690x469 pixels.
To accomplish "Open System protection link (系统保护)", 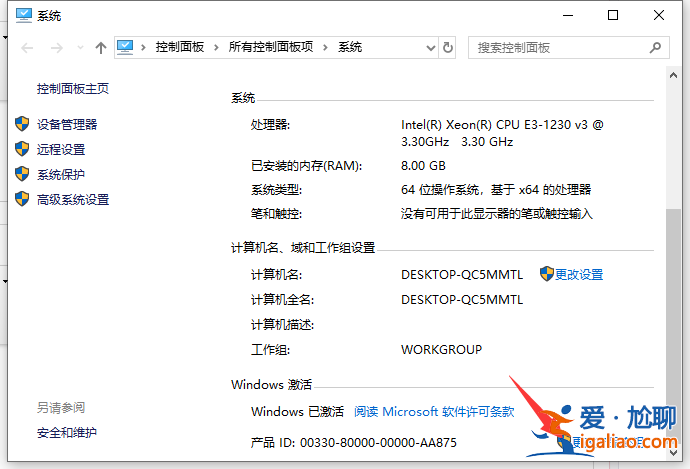I will point(61,175).
